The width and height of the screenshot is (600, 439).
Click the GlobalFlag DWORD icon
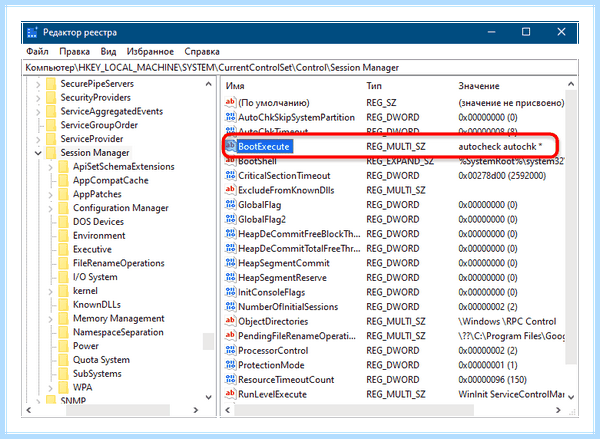pos(230,204)
